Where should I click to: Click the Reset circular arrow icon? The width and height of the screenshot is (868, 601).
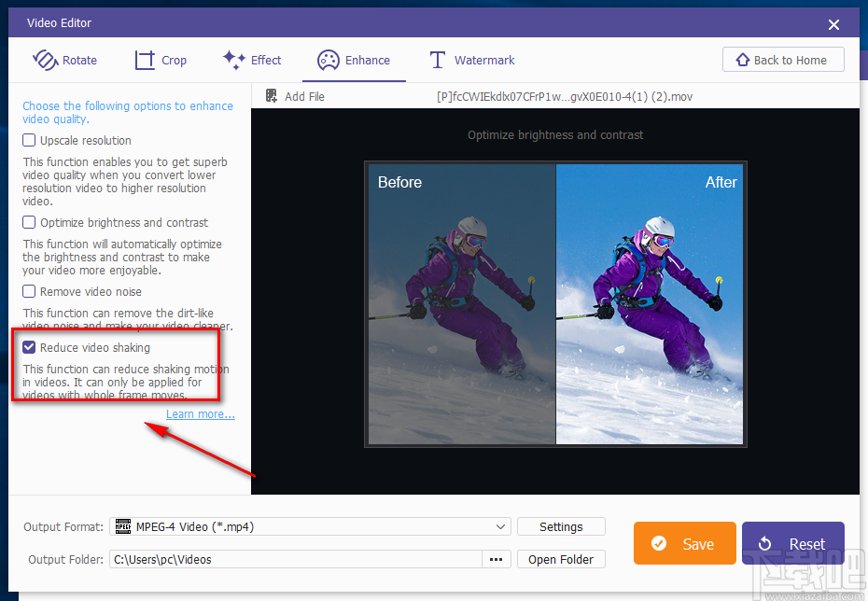tap(765, 543)
